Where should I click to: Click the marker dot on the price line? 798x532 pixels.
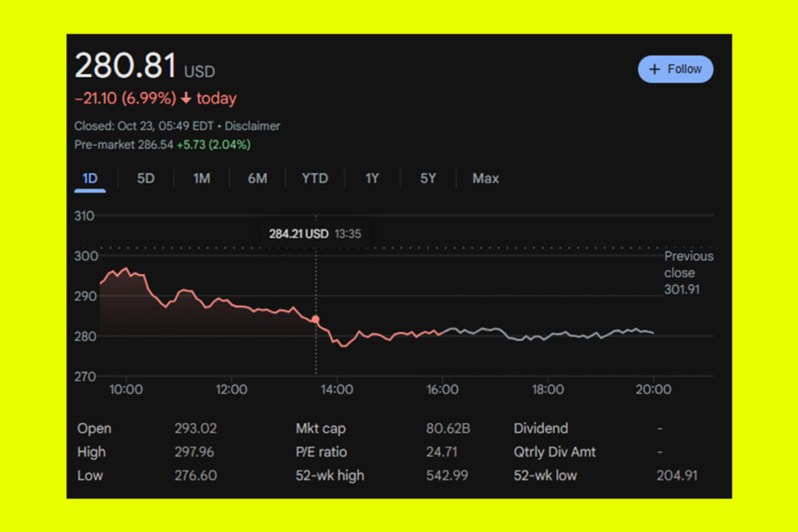click(x=316, y=319)
